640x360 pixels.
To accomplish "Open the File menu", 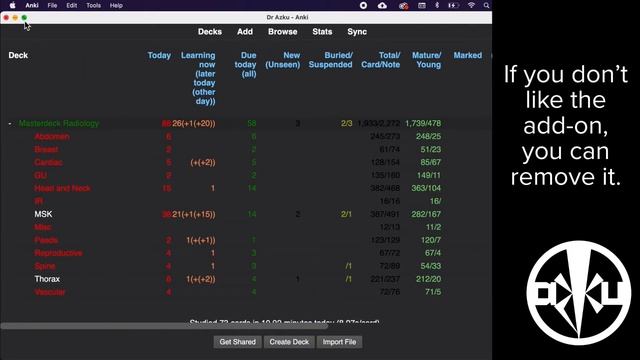I will coord(52,5).
